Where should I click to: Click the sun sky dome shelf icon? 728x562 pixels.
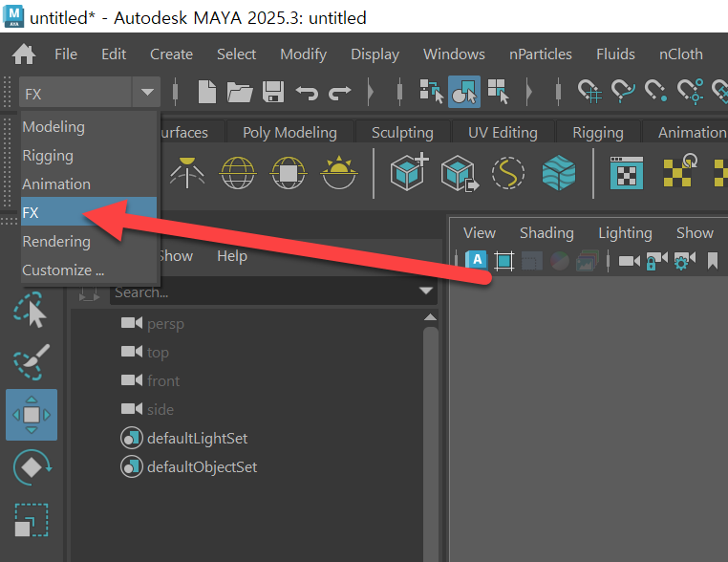339,173
